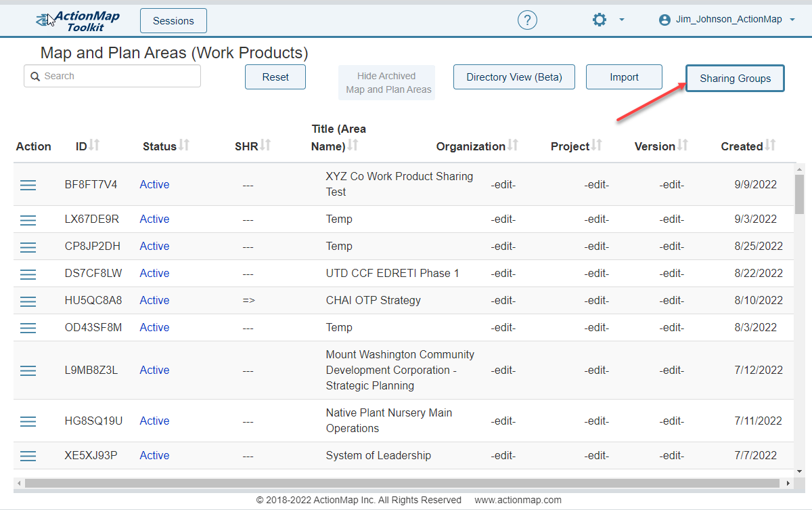Sort table by Version column
The width and height of the screenshot is (812, 510).
[x=683, y=145]
